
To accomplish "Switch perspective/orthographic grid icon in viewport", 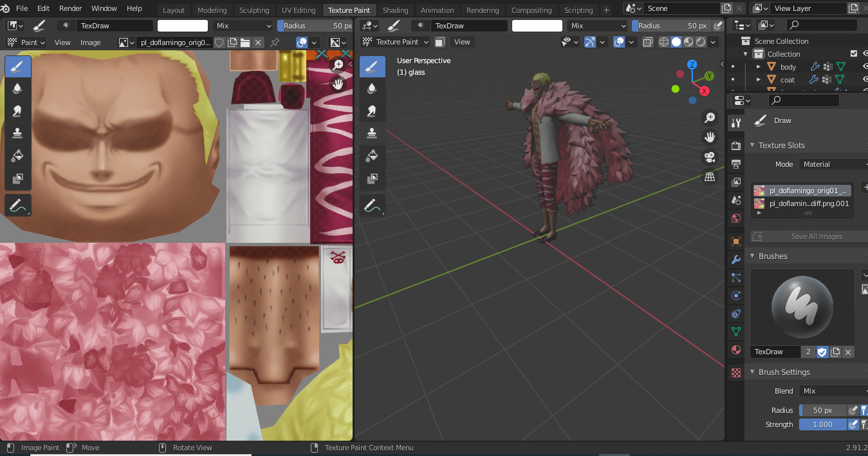I will [710, 176].
